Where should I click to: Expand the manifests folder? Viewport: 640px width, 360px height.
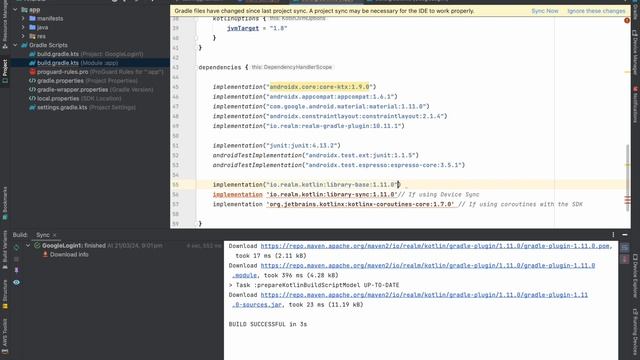point(23,18)
